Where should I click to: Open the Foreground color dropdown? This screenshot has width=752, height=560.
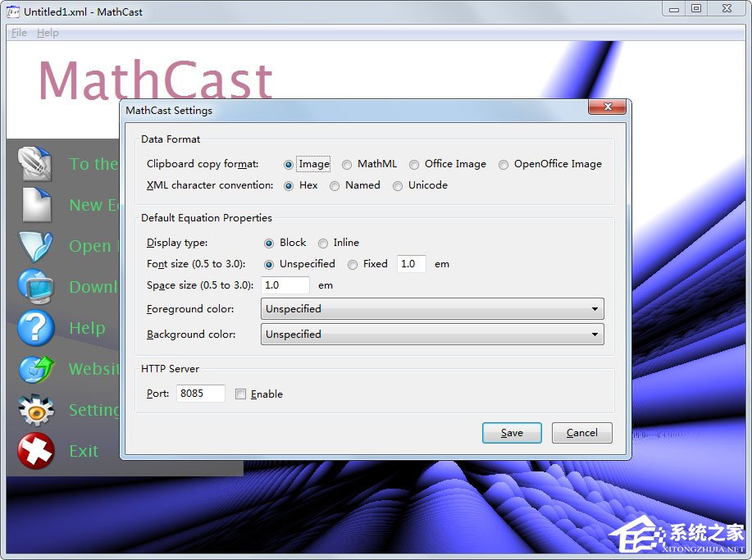click(432, 309)
